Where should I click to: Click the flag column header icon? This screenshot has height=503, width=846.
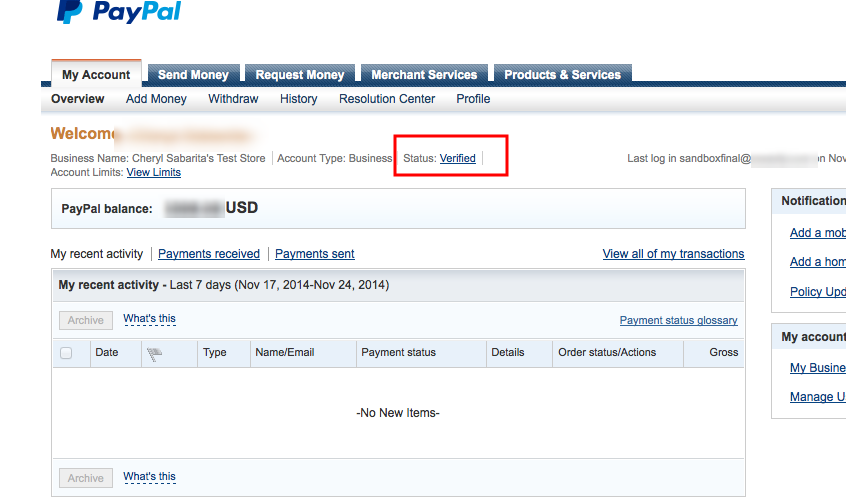pos(154,354)
